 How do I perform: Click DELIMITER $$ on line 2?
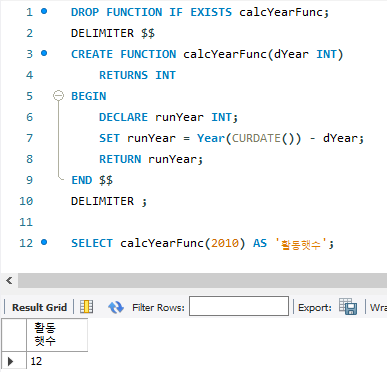click(x=113, y=33)
